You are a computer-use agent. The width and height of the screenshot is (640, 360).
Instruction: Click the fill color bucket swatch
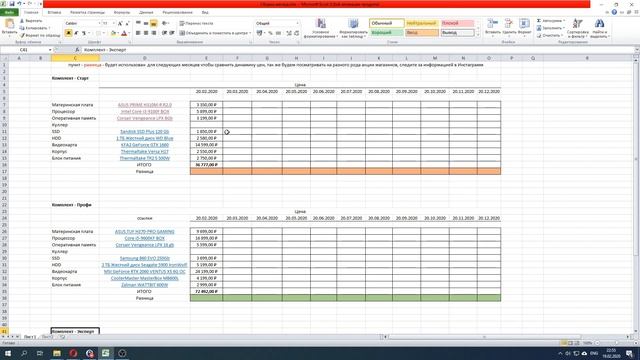pyautogui.click(x=113, y=33)
